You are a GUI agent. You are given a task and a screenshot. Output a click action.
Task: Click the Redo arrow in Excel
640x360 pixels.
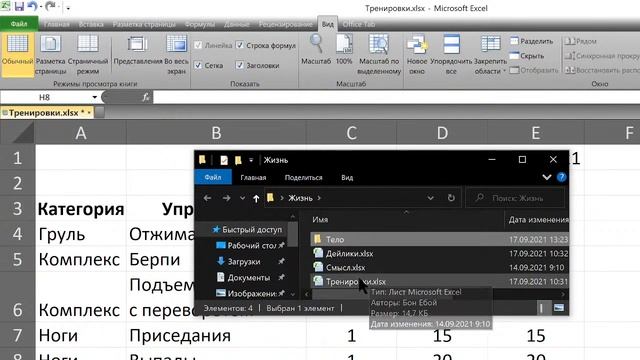50,6
